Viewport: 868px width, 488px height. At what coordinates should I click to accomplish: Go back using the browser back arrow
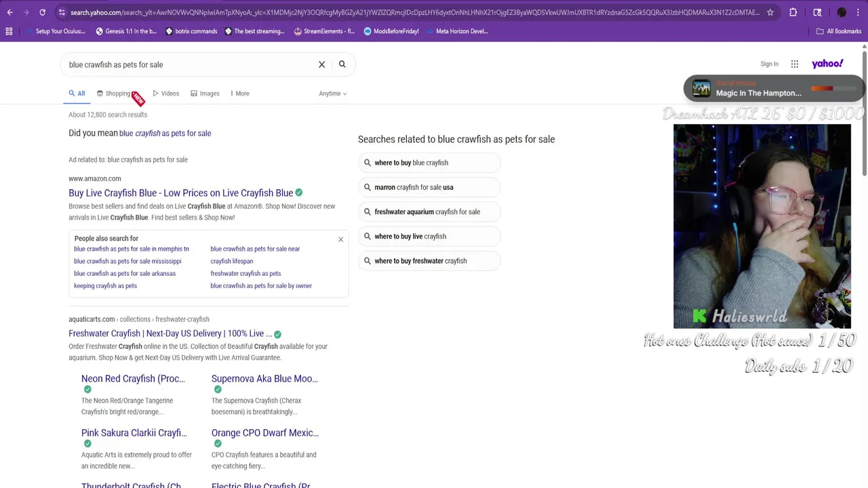pyautogui.click(x=9, y=12)
